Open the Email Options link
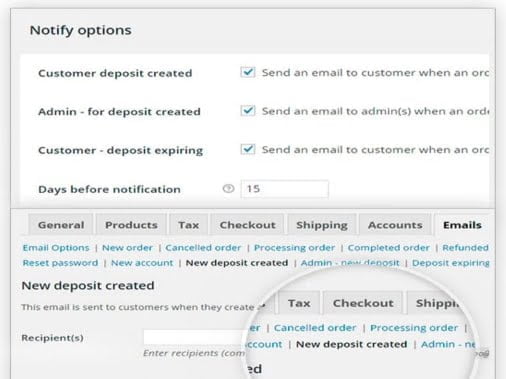 click(56, 248)
